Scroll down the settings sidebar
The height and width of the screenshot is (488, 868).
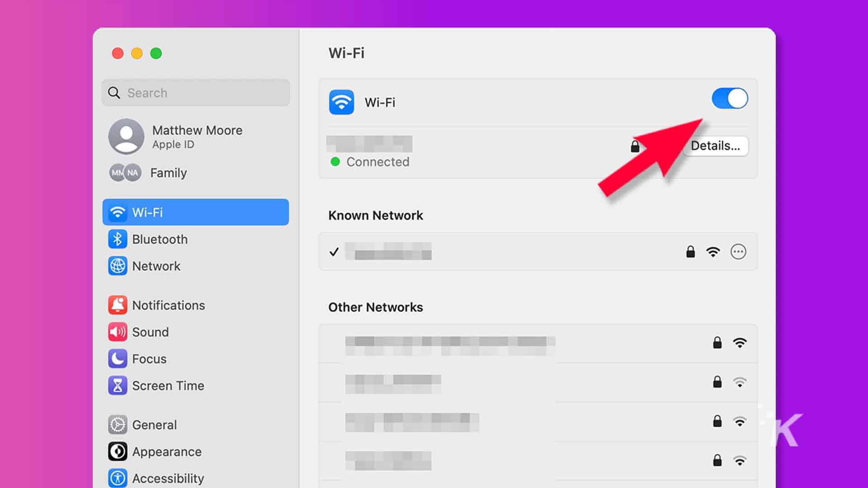[195, 417]
